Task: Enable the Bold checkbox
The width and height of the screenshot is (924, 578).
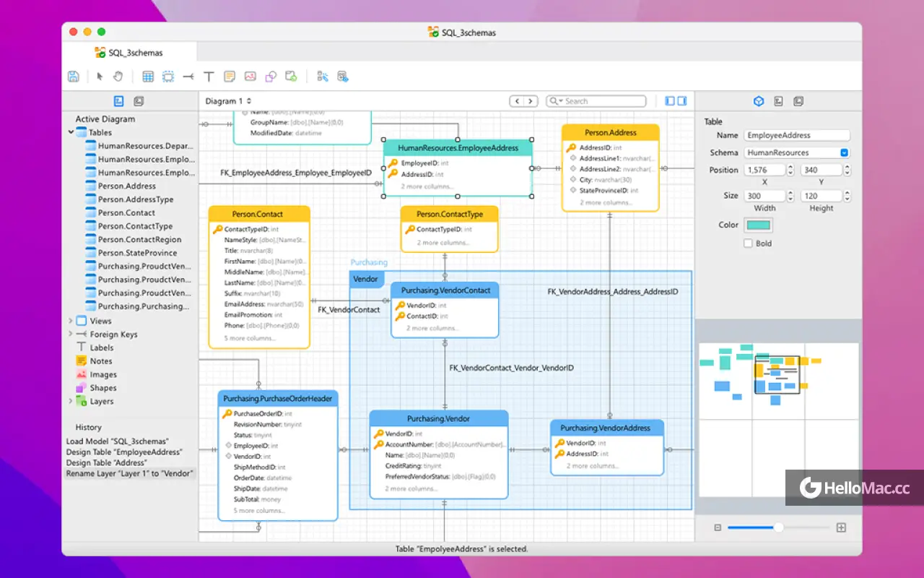Action: (x=748, y=243)
